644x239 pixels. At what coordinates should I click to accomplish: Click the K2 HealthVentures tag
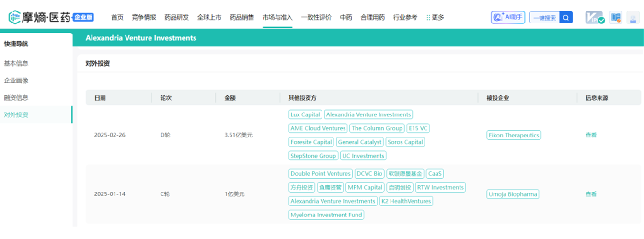[x=406, y=201]
